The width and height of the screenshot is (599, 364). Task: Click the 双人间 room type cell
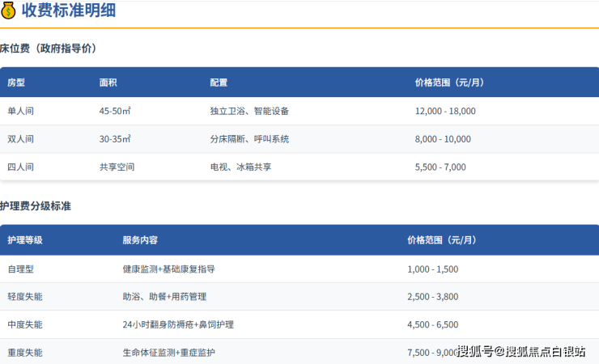[21, 139]
